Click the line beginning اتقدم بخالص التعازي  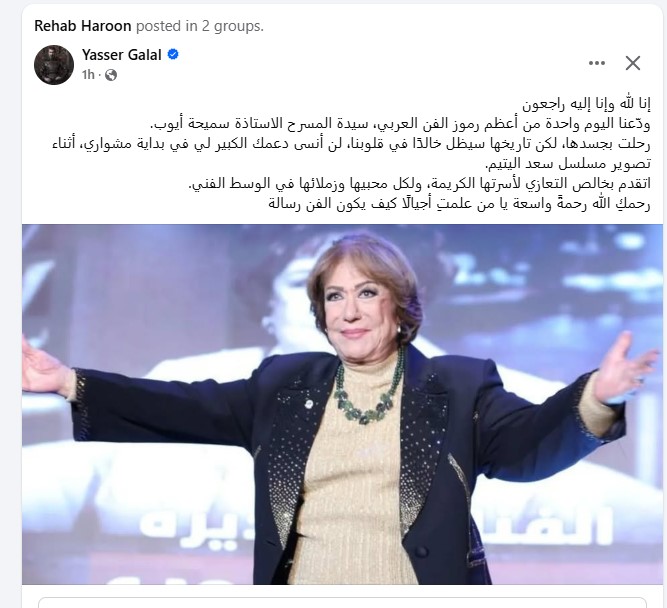[419, 183]
